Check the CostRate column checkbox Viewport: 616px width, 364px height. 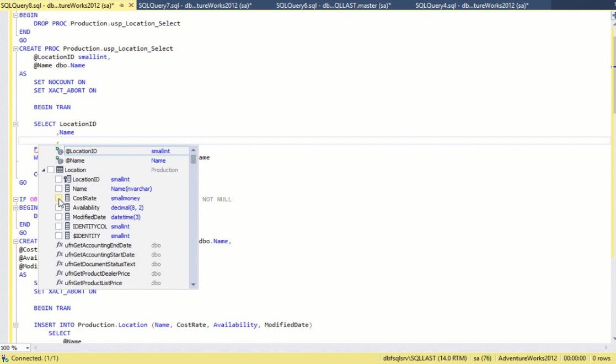[58, 198]
